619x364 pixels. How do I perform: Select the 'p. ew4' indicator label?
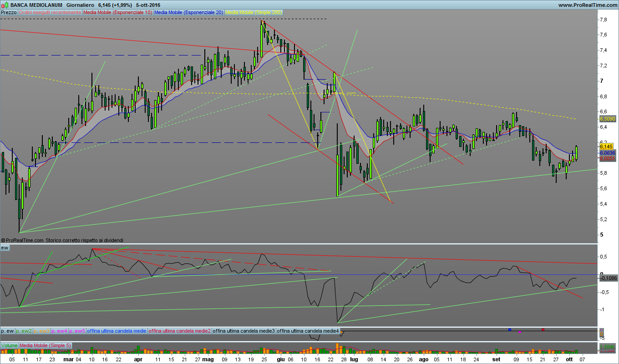pyautogui.click(x=60, y=331)
